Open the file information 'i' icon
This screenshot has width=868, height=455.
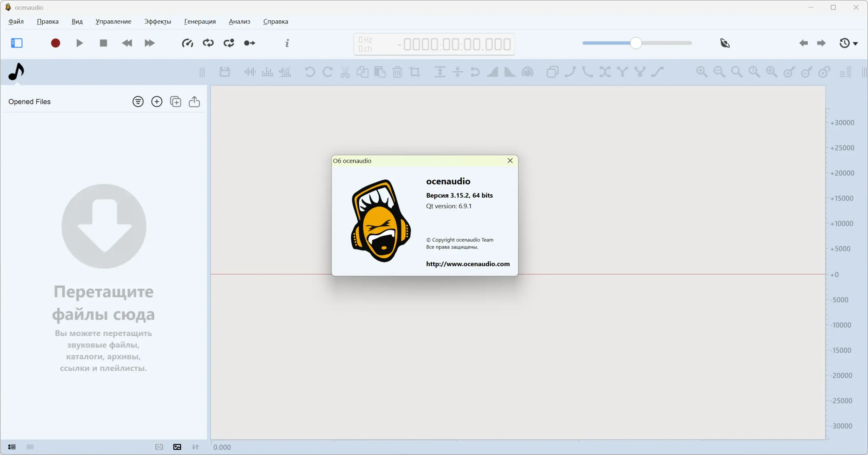pos(287,43)
